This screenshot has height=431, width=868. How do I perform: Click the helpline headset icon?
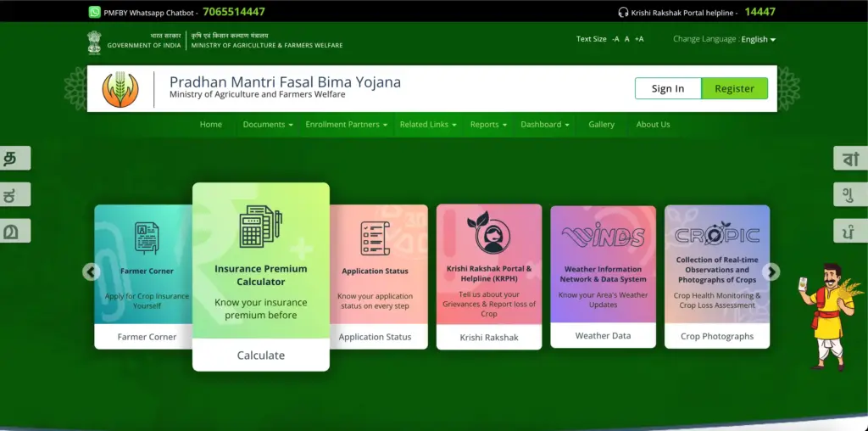point(623,12)
